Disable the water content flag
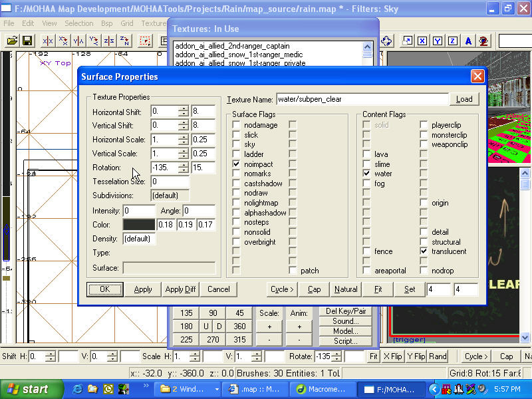This screenshot has width=532, height=399. pos(366,174)
